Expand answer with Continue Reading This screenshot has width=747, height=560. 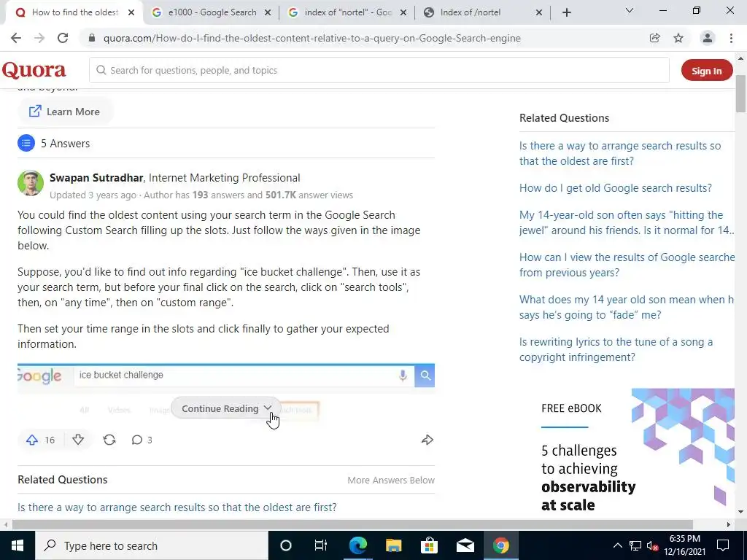225,408
